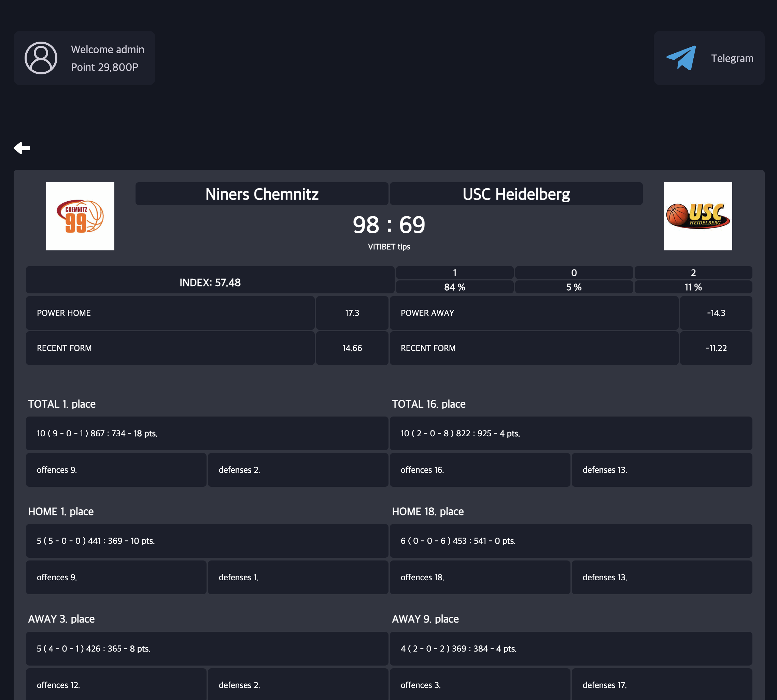
Task: Click the VITIBET tips label
Action: pyautogui.click(x=389, y=247)
